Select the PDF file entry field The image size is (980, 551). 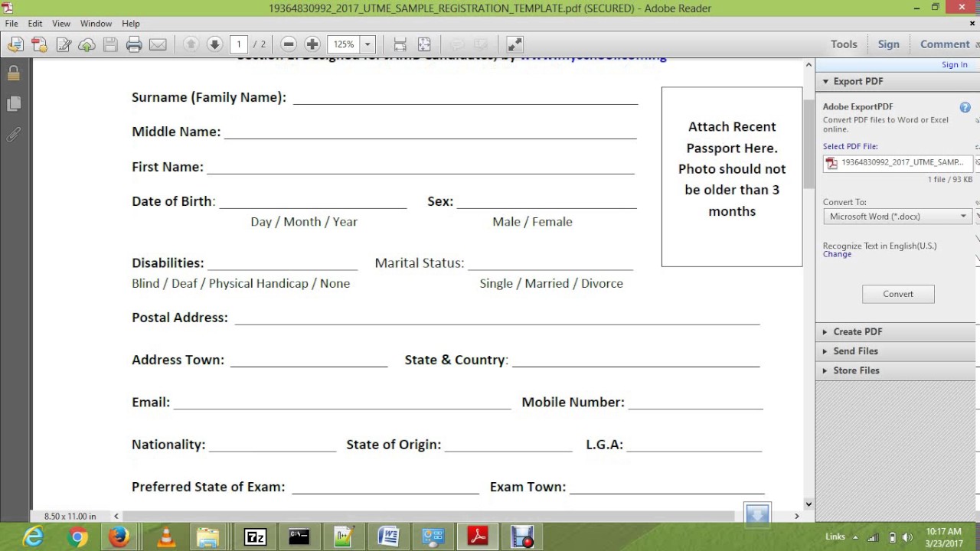(897, 163)
